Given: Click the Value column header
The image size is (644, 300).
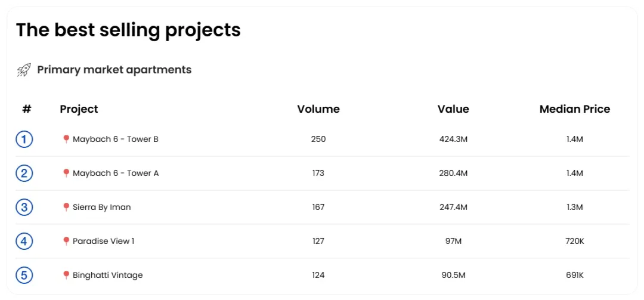Looking at the screenshot, I should click(x=453, y=109).
